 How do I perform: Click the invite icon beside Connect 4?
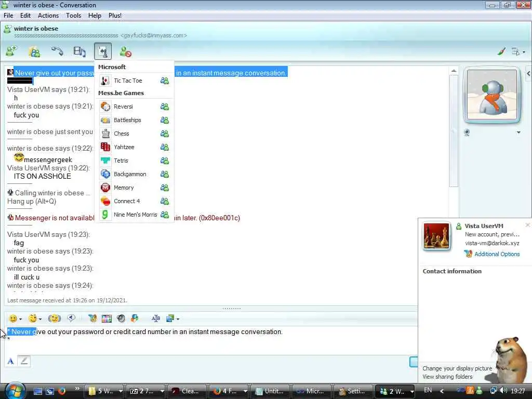click(165, 201)
